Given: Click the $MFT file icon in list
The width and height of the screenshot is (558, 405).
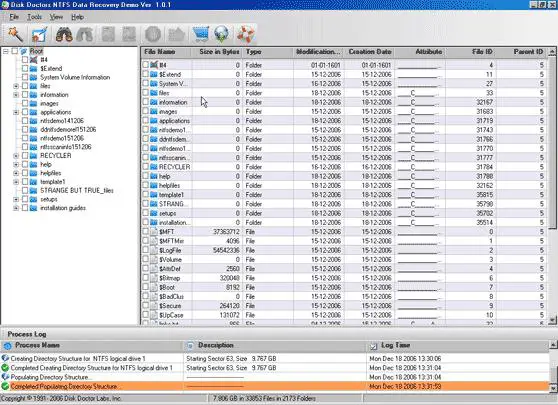Looking at the screenshot, I should (x=154, y=232).
